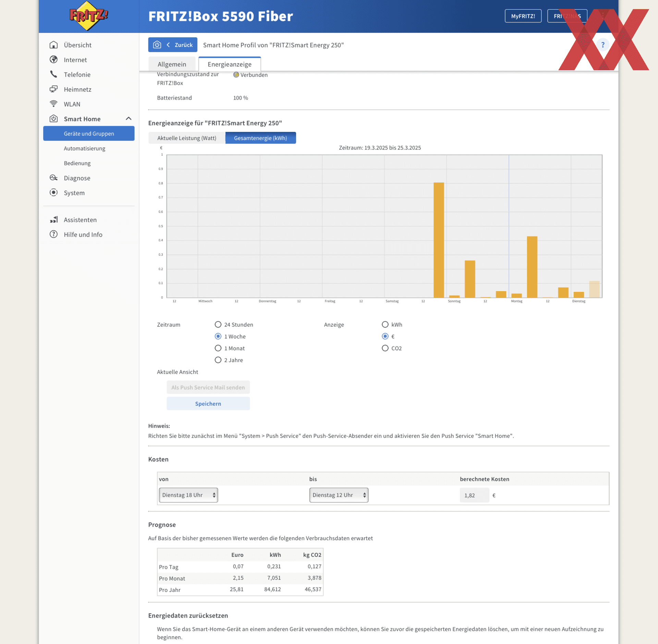
Task: Switch to the Energieanzeige tab
Action: pyautogui.click(x=230, y=64)
